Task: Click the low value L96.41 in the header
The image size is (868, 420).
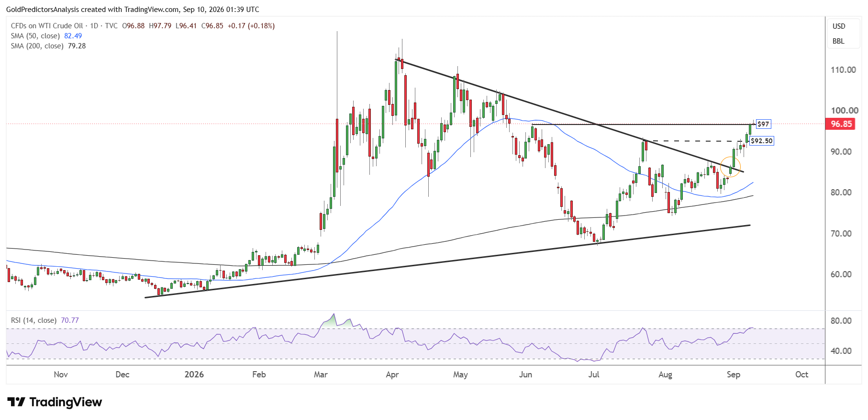Action: pyautogui.click(x=186, y=26)
